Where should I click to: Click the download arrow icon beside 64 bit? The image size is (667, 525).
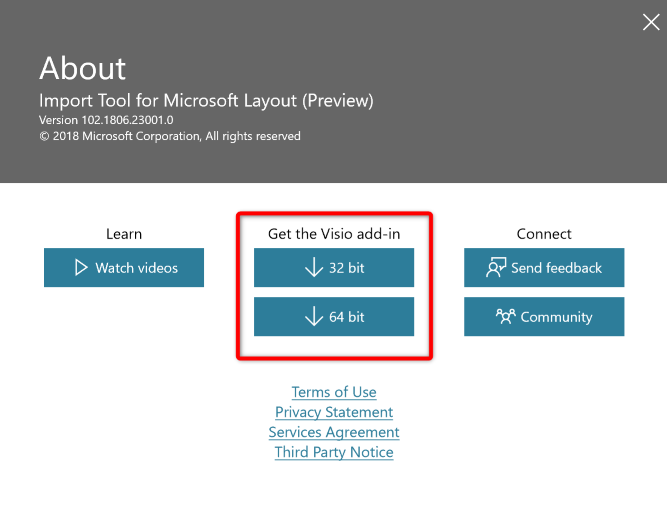click(313, 317)
